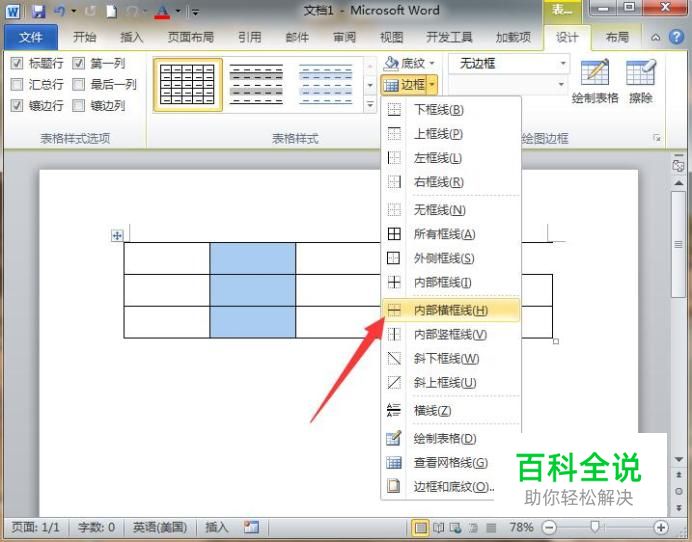Insert Horizontal Line 横线(Z)

click(451, 410)
